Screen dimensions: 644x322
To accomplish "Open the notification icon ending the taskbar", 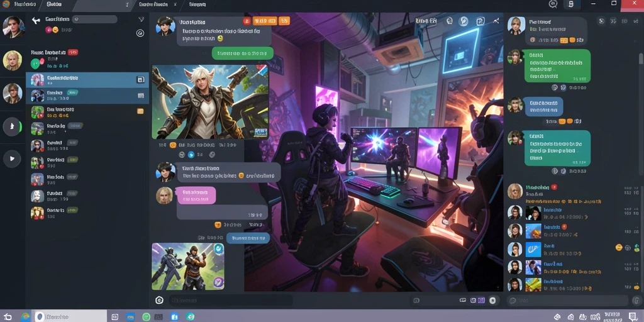I will coord(633,317).
